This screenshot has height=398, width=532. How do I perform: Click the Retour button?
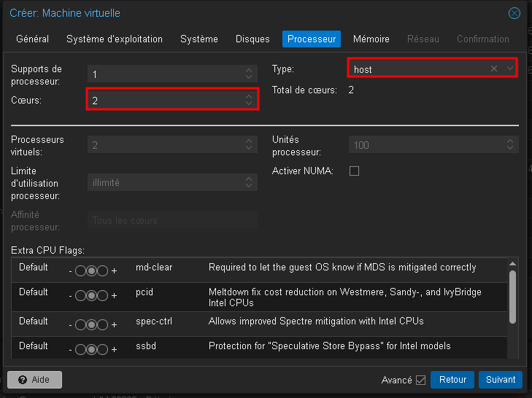point(452,380)
